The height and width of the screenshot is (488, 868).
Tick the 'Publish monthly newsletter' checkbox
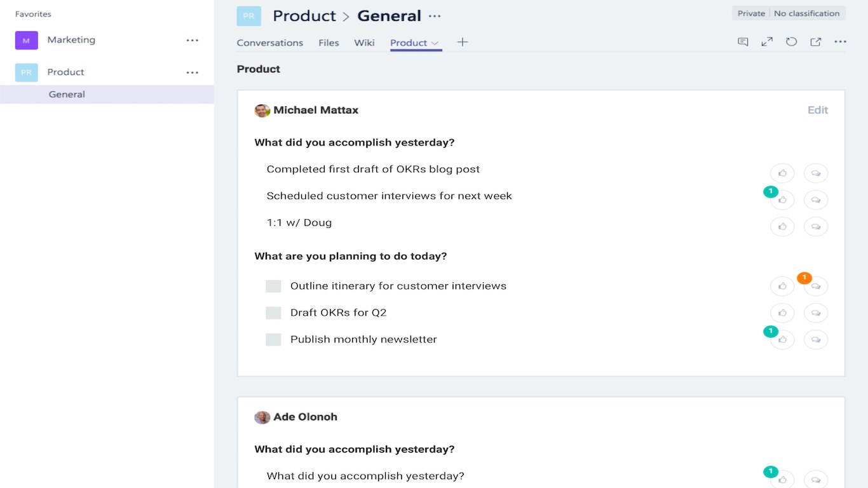[x=273, y=339]
